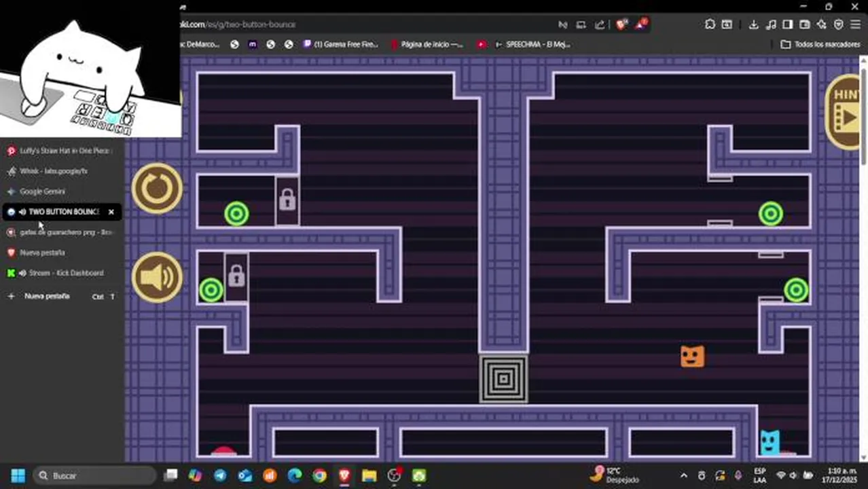Click the share icon in the address bar

click(600, 24)
